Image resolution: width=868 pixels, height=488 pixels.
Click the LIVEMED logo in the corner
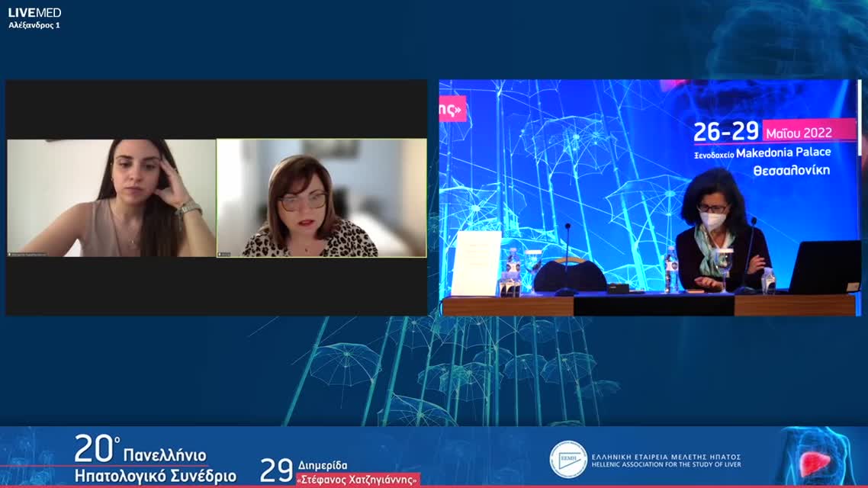coord(34,12)
